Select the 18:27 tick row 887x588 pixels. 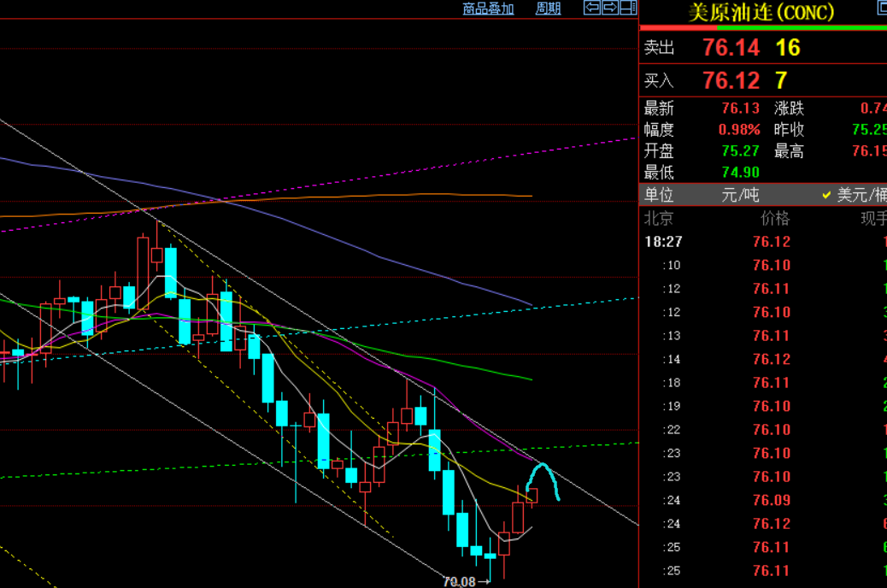663,242
